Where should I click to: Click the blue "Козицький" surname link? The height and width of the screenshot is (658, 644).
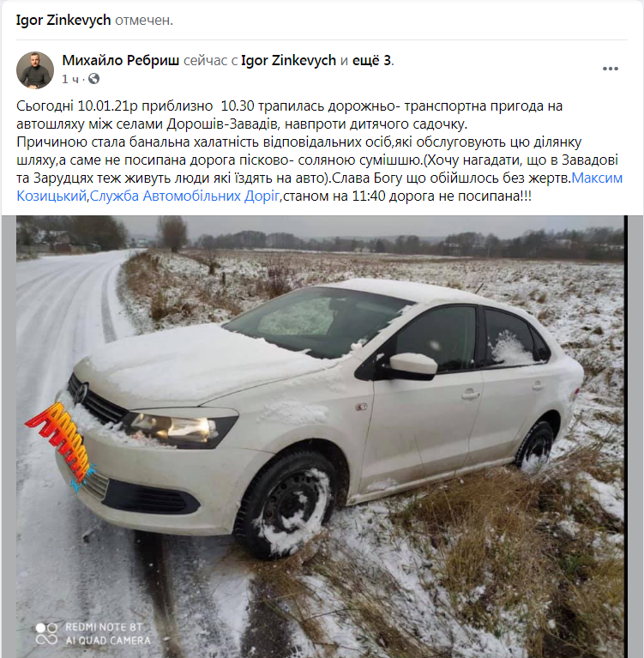click(51, 196)
